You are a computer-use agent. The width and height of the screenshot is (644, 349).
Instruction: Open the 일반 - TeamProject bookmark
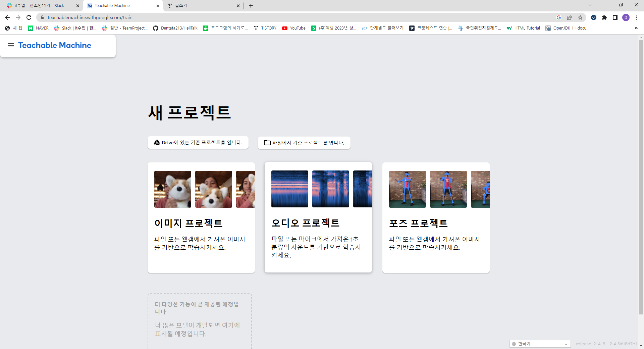(125, 28)
